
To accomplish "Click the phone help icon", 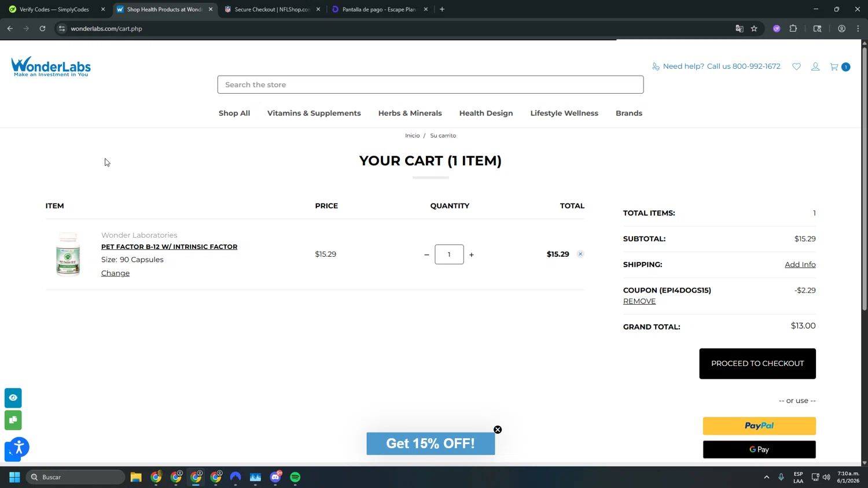I will tap(656, 66).
